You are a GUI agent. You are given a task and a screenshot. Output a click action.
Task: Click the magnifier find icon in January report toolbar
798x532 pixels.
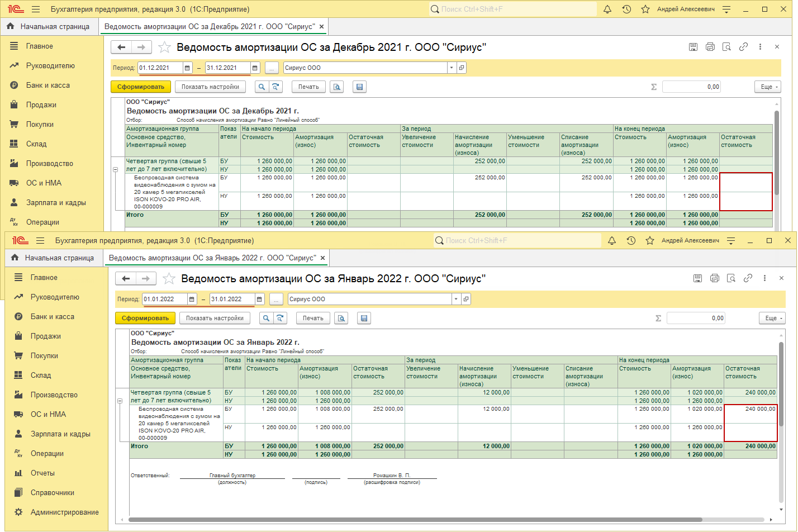point(266,318)
